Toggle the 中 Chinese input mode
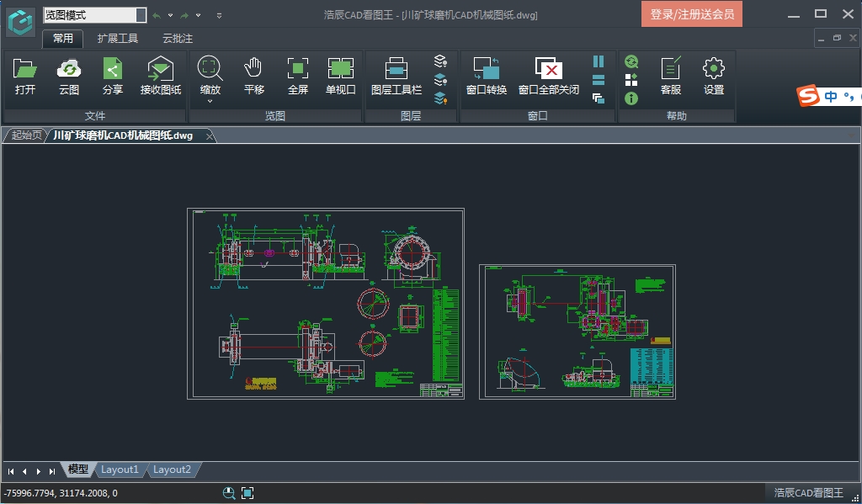The width and height of the screenshot is (862, 504). pos(831,97)
